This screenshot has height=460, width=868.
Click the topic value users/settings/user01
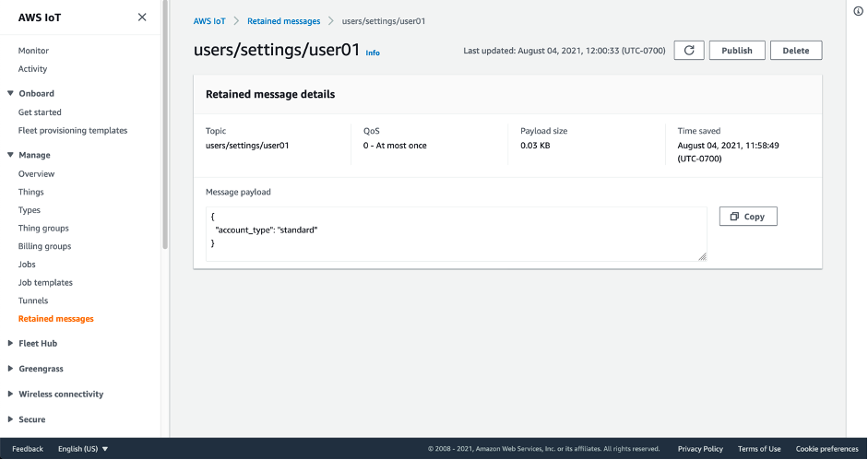pos(247,146)
